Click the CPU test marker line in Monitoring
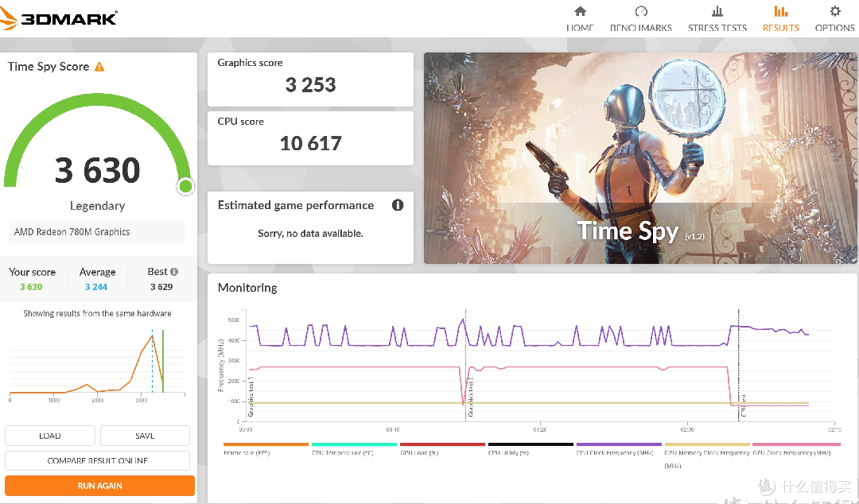 pos(738,365)
